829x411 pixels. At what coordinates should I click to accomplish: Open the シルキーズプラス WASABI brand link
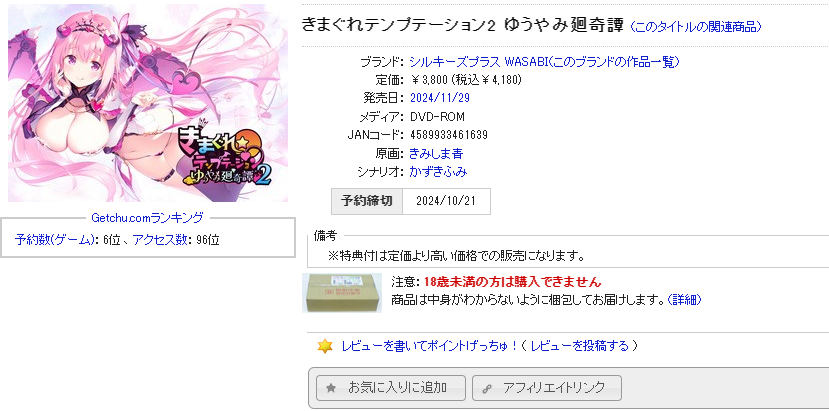544,62
